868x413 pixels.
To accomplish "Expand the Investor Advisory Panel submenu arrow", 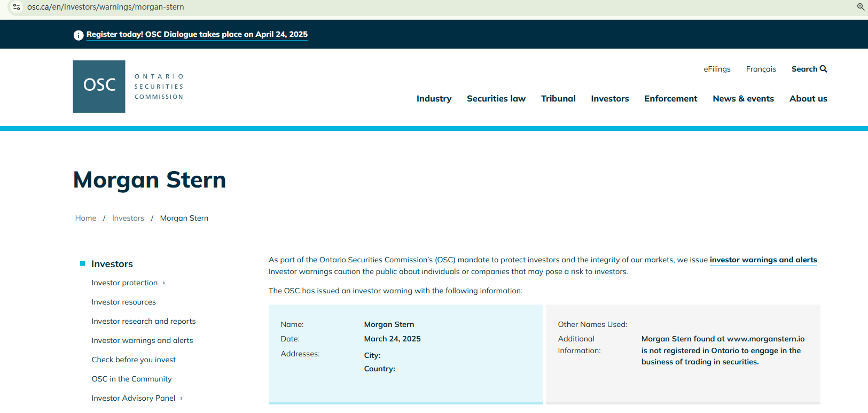I will [182, 399].
